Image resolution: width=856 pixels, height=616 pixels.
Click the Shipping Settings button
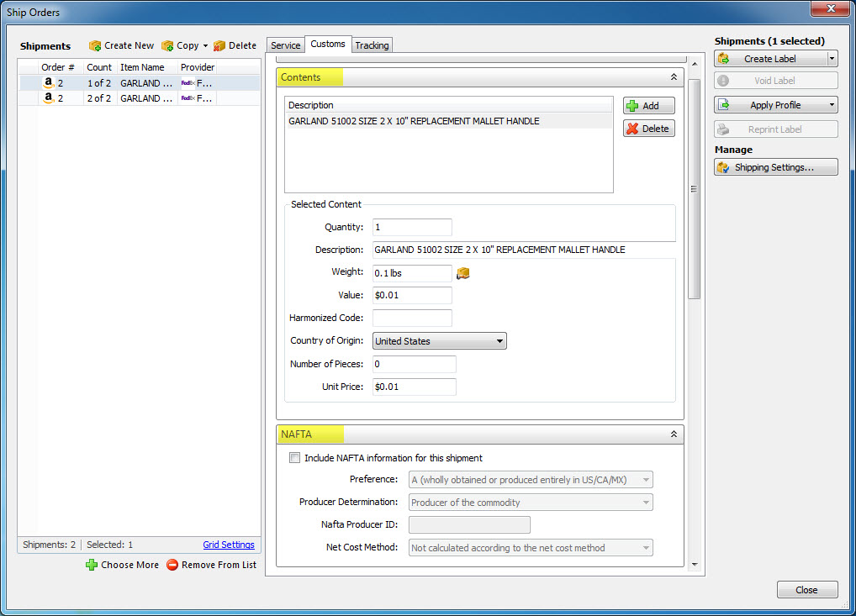(775, 167)
